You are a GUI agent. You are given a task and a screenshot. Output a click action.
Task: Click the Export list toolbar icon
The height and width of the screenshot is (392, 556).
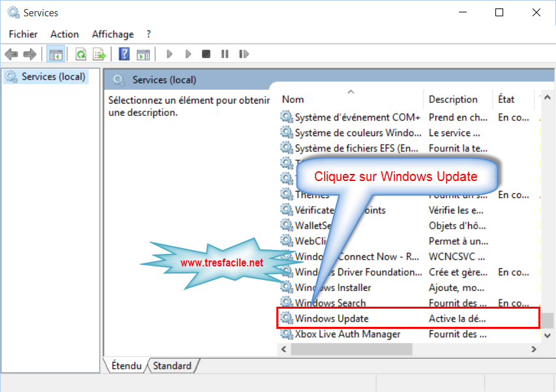click(x=99, y=54)
